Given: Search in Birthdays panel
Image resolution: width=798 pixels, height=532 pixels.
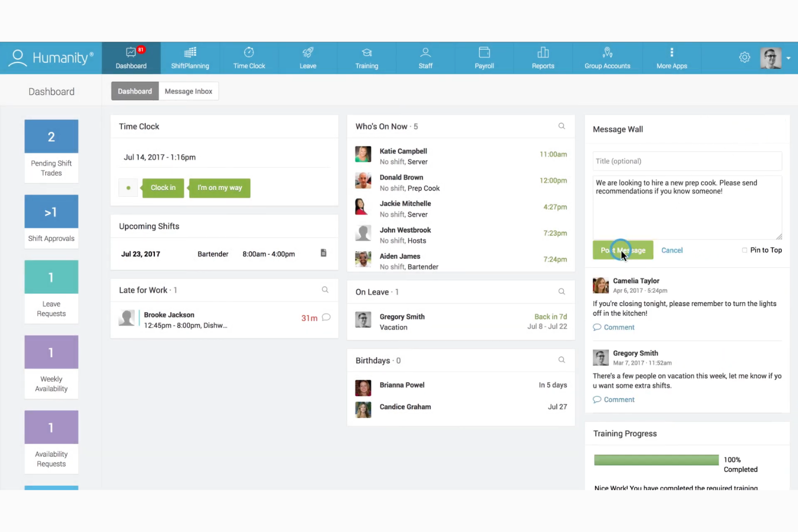Looking at the screenshot, I should (x=561, y=360).
